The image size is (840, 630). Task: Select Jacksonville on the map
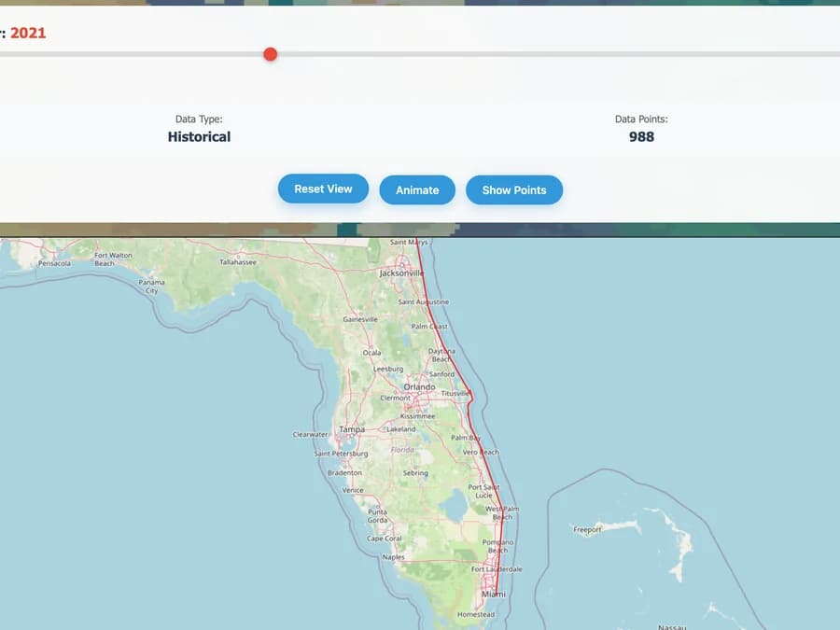click(x=402, y=275)
